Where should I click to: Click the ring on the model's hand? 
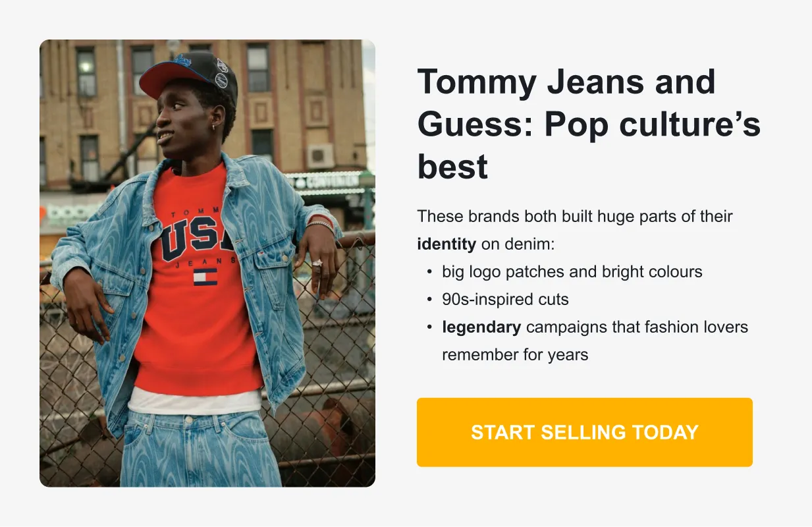click(317, 263)
